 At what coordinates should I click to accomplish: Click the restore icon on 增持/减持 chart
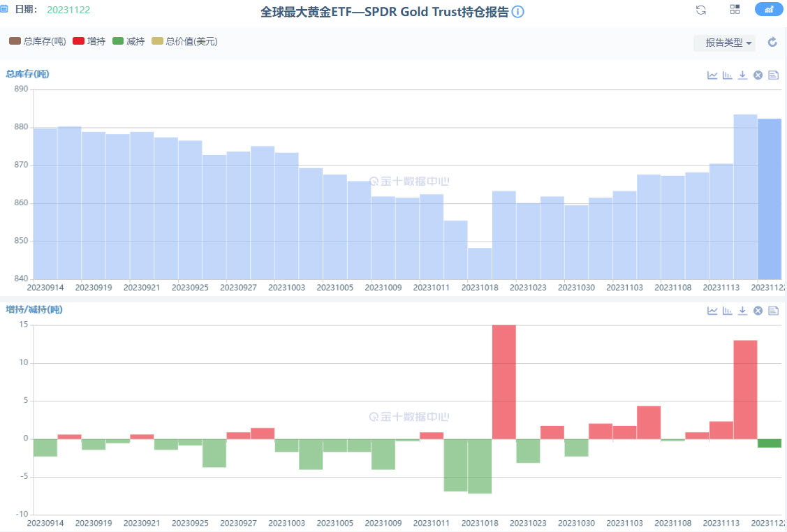758,311
